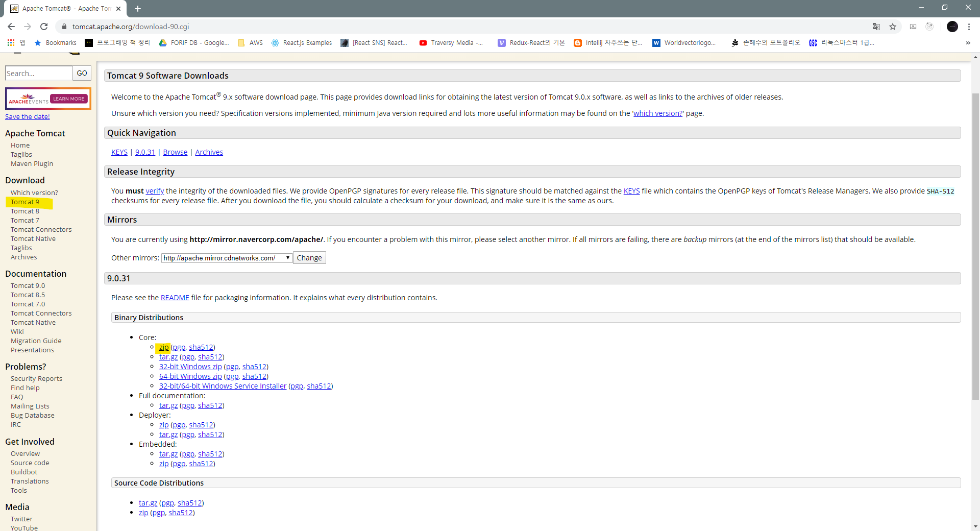The height and width of the screenshot is (531, 980).
Task: Open the Other mirrors dropdown
Action: click(227, 258)
